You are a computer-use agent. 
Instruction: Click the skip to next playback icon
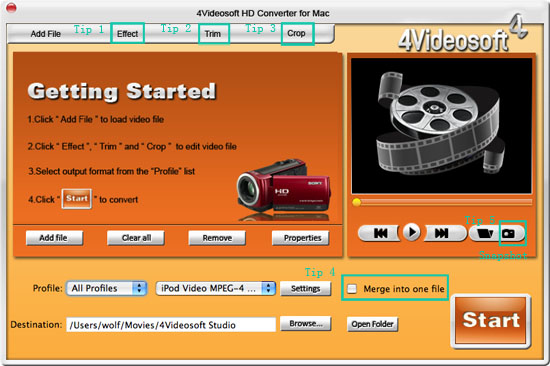pyautogui.click(x=443, y=233)
